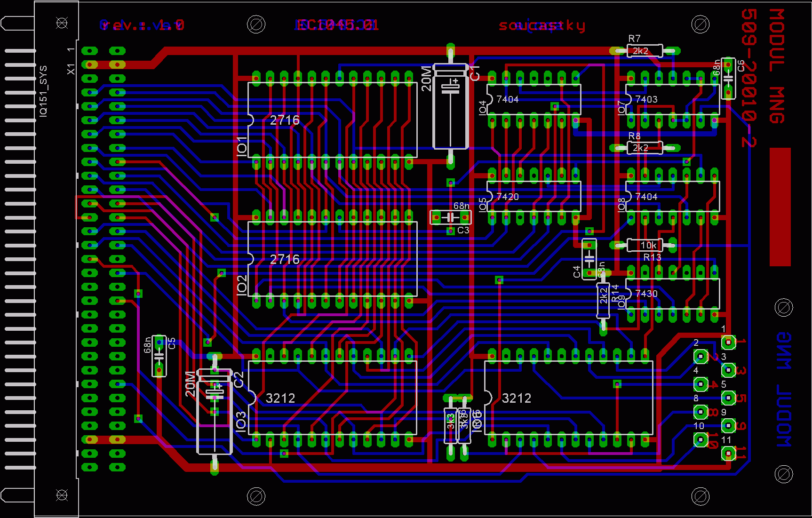812x518 pixels.
Task: Click connector pad number 1
Action: pyautogui.click(x=728, y=342)
